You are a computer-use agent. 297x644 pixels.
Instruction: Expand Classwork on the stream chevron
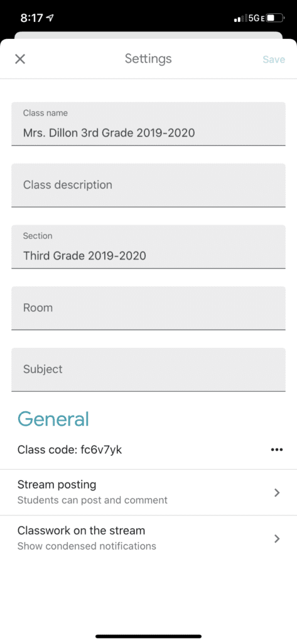pyautogui.click(x=277, y=538)
